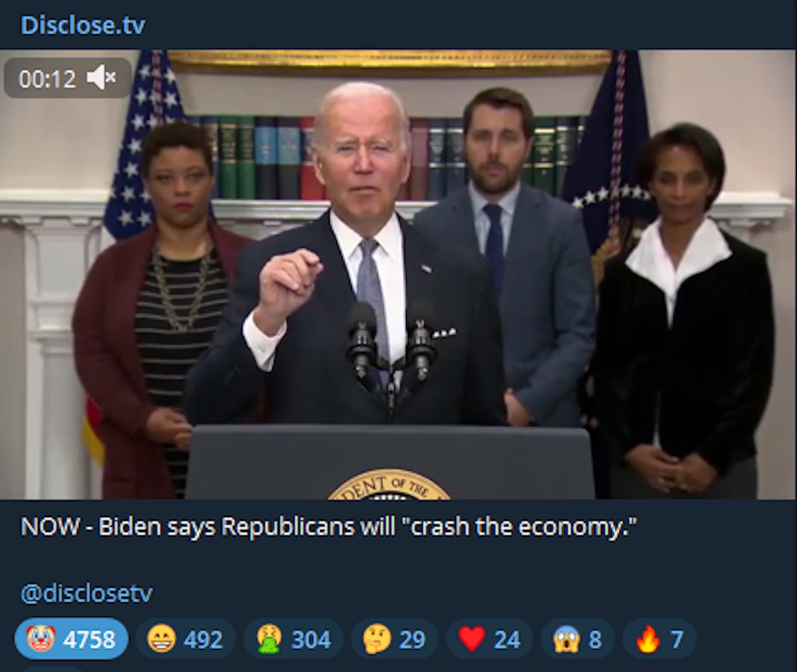Add a grinning face emoji reaction
797x672 pixels.
tap(161, 639)
